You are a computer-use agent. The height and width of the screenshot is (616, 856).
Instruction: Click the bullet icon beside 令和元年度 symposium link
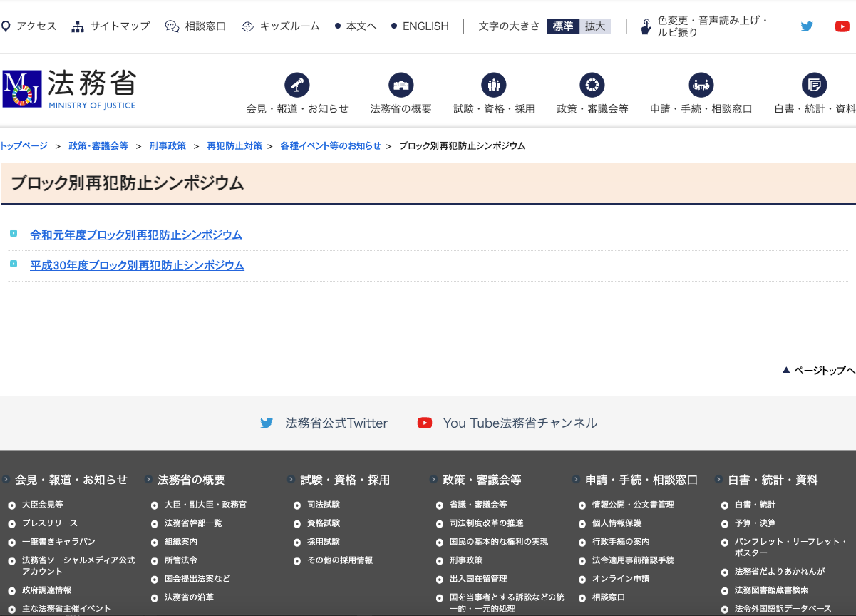pyautogui.click(x=14, y=233)
